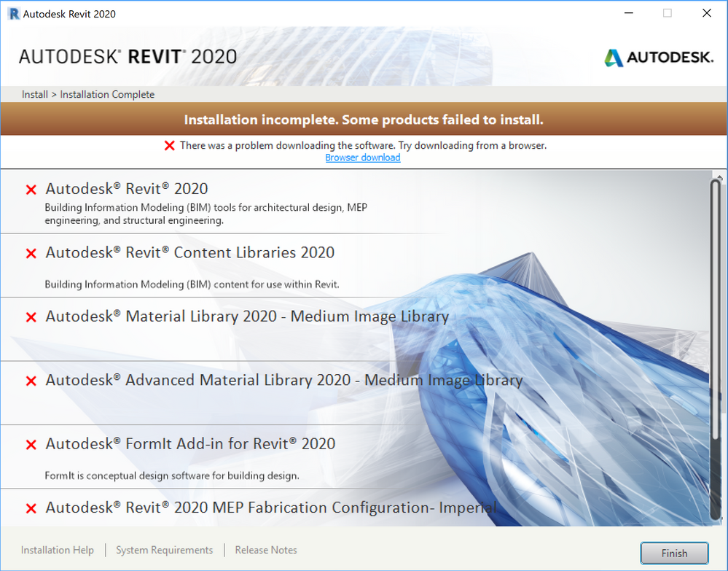Select 'Autodesk Revit 2020' product title
This screenshot has height=571, width=728.
127,189
